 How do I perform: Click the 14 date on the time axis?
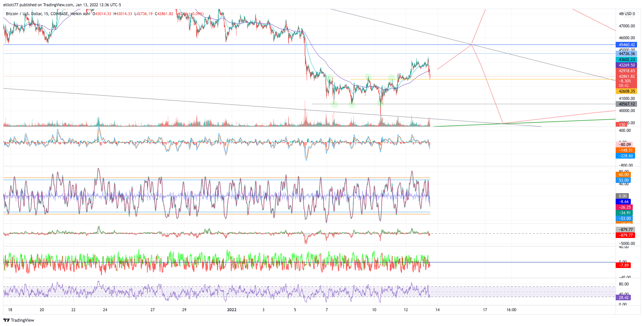tap(438, 310)
